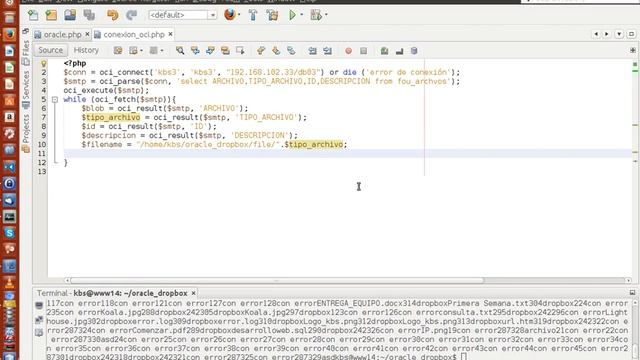Click Find Next Occurrence icon
The height and width of the screenshot is (360, 640).
[x=210, y=51]
